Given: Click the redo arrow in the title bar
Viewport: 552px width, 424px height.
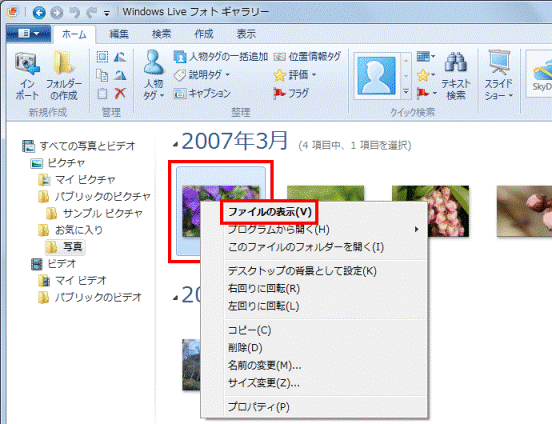Looking at the screenshot, I should (x=92, y=13).
